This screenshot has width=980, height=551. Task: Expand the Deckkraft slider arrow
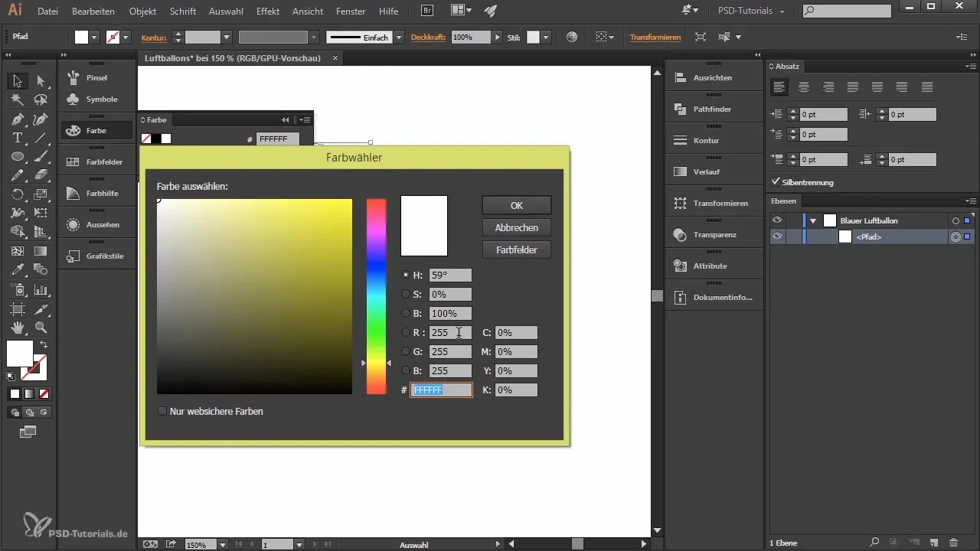498,37
